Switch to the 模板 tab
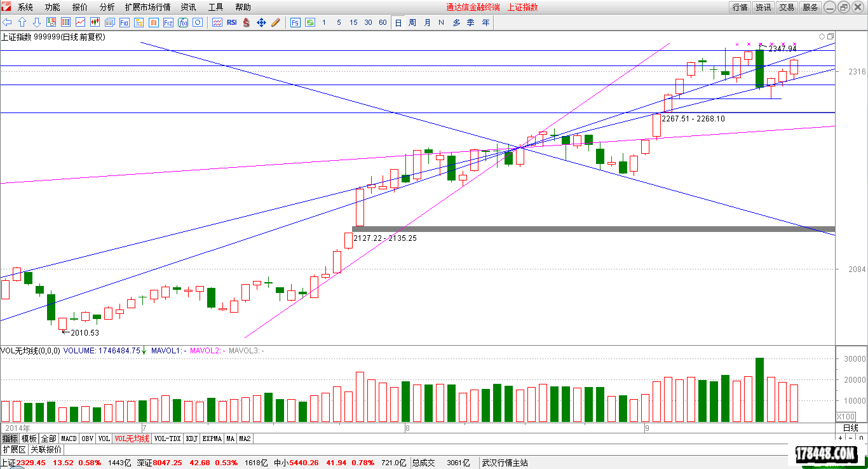868x469 pixels. coord(29,438)
